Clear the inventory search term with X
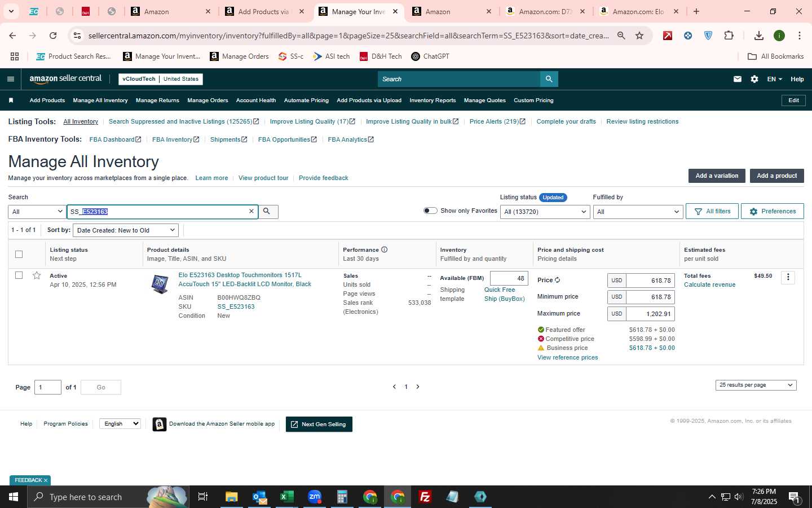The width and height of the screenshot is (812, 508). point(251,211)
